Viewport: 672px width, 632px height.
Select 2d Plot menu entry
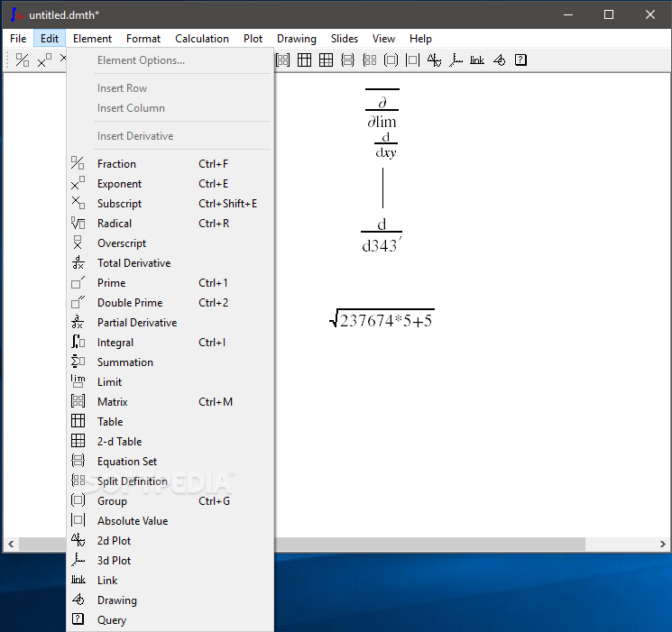tap(170, 541)
